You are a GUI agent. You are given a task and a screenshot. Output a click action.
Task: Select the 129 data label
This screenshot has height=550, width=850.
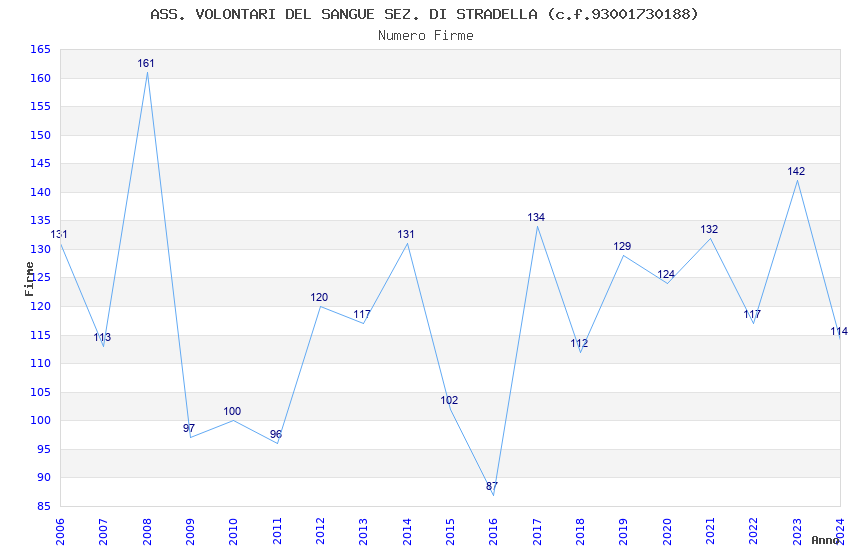pyautogui.click(x=622, y=247)
